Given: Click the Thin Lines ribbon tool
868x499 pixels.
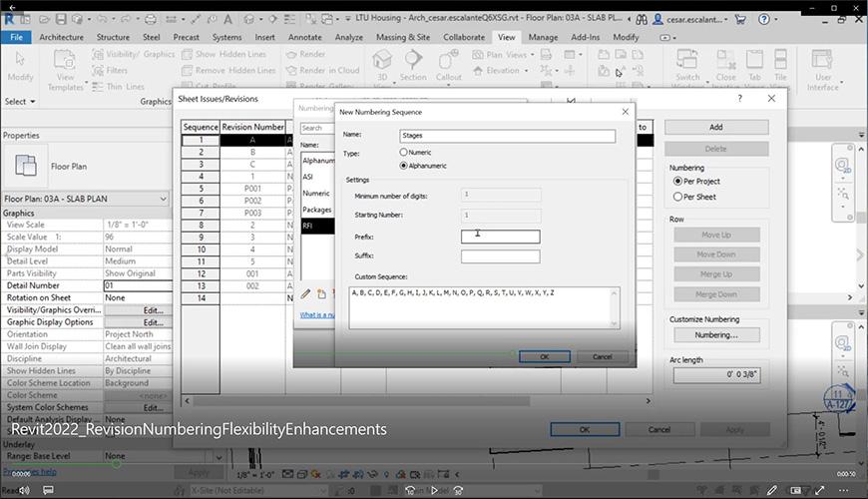Looking at the screenshot, I should [118, 87].
